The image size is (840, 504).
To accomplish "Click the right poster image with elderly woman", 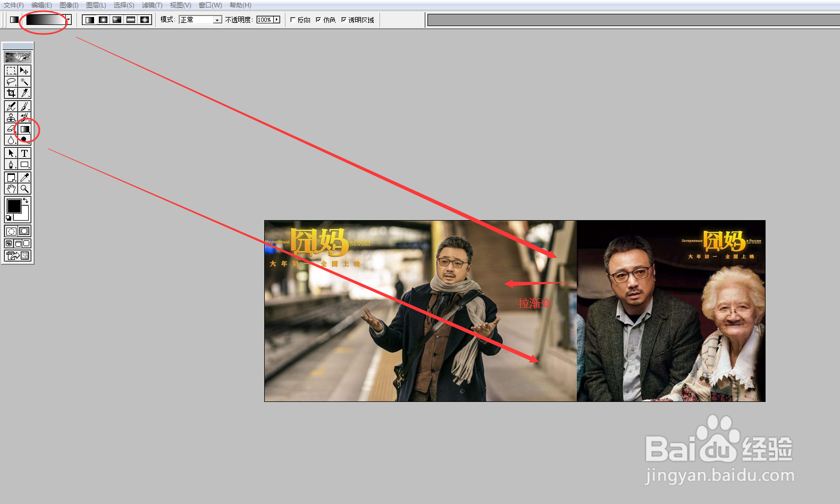I will click(671, 311).
